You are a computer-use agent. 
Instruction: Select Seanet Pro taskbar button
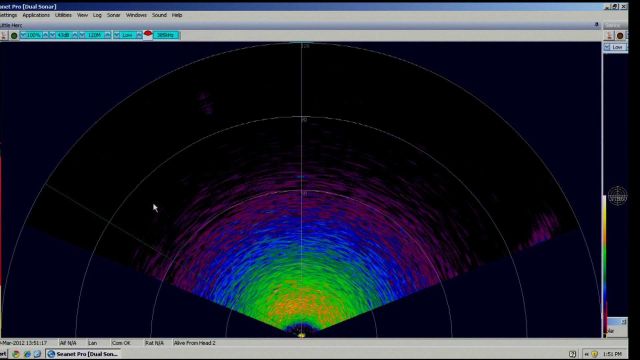coord(83,354)
